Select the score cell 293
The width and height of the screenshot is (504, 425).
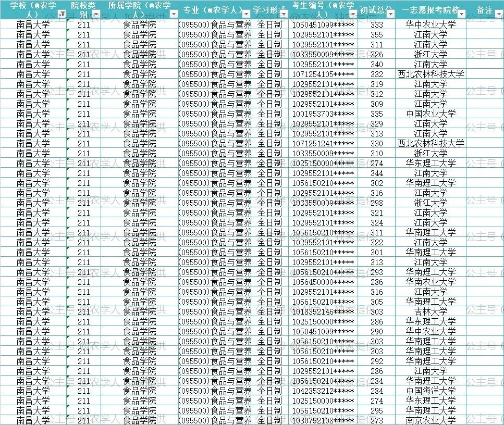coord(376,272)
